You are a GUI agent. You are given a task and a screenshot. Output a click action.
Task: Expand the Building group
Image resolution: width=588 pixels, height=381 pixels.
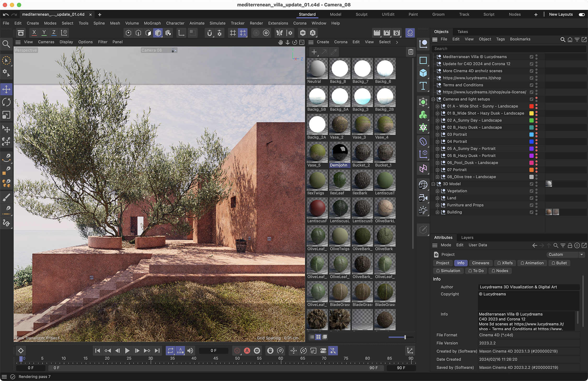437,212
